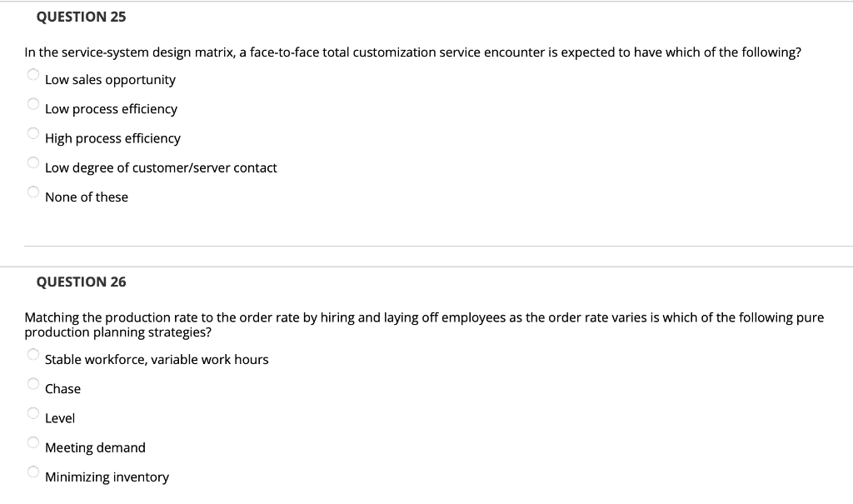Click the "Meeting demand" label text
The height and width of the screenshot is (504, 853).
click(95, 447)
